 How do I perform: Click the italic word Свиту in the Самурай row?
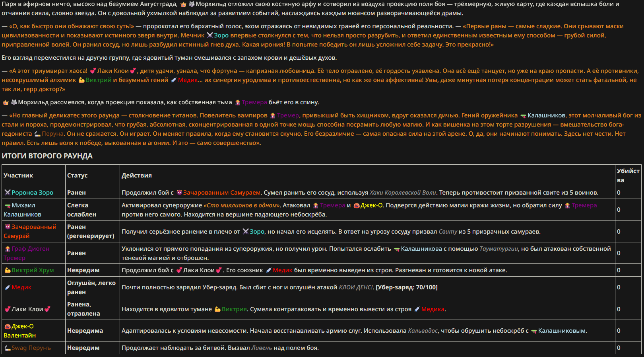coord(448,232)
